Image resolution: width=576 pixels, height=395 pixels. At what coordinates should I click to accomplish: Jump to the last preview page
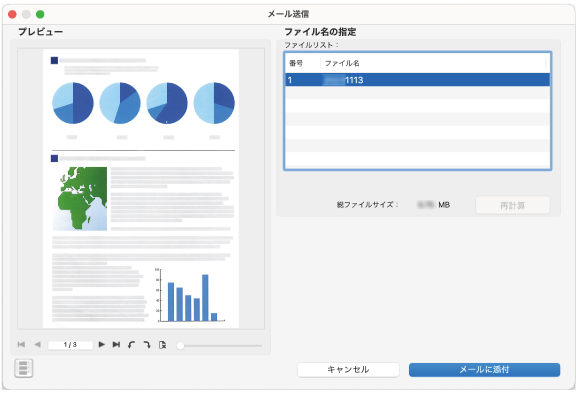[116, 345]
